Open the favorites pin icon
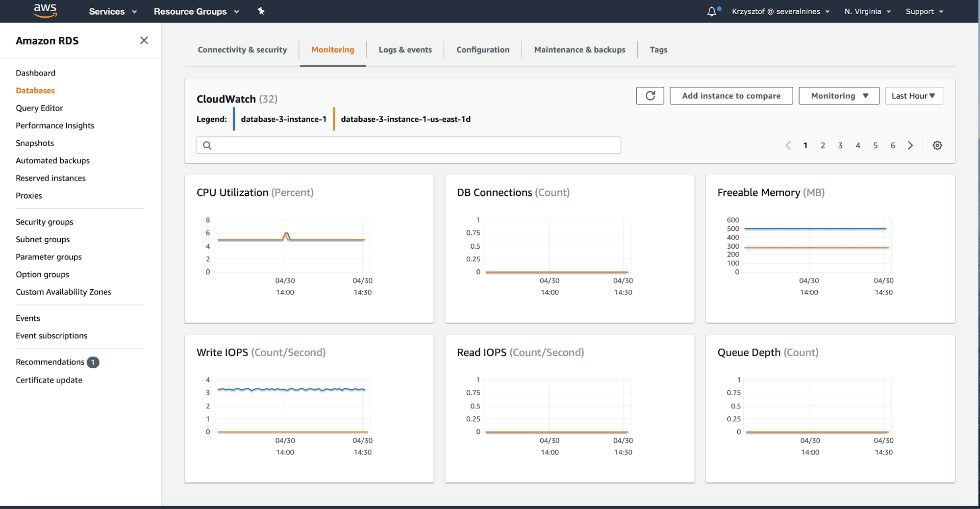 (261, 11)
